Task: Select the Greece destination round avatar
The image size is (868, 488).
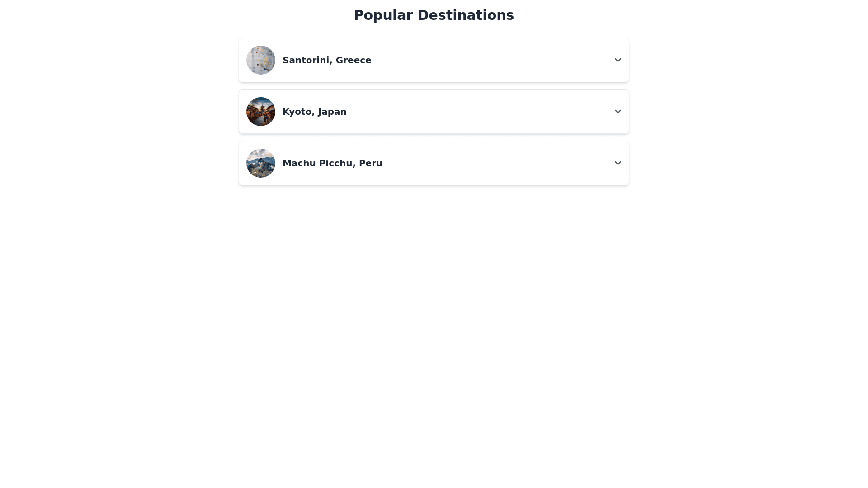Action: click(x=261, y=60)
